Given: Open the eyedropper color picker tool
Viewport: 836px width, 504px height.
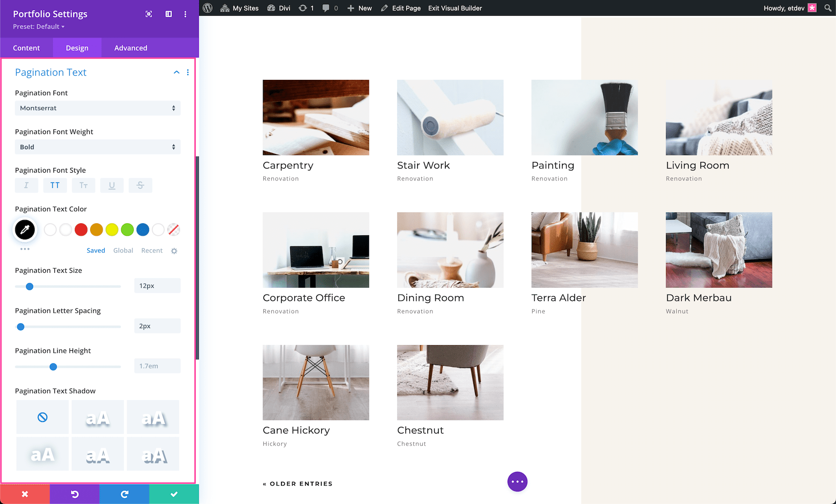Looking at the screenshot, I should [x=25, y=230].
